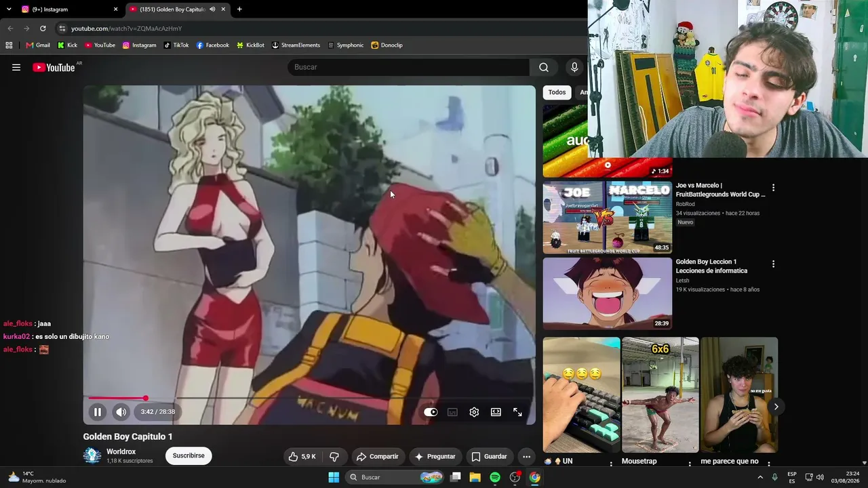
Task: Open more actions below the video
Action: click(526, 456)
